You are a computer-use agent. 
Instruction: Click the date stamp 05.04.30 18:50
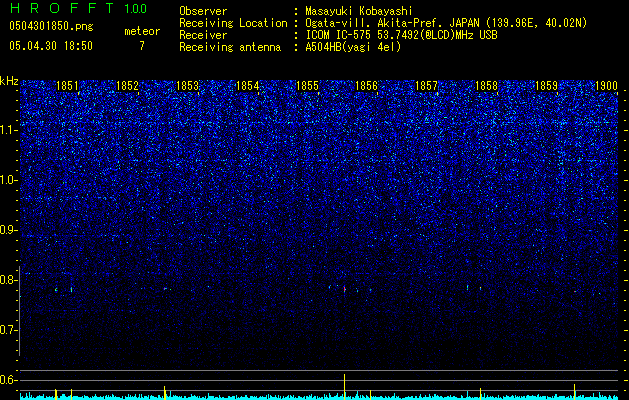51,46
